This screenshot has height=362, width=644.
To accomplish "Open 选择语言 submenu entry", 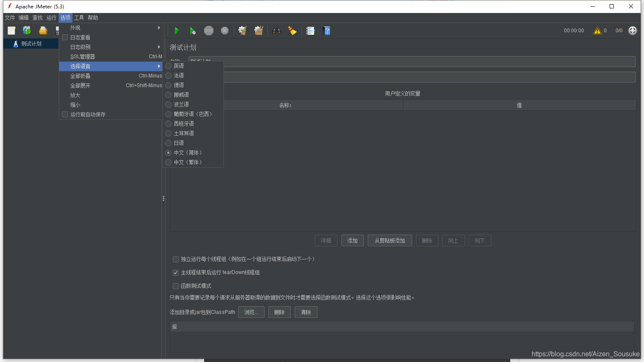I will [111, 66].
